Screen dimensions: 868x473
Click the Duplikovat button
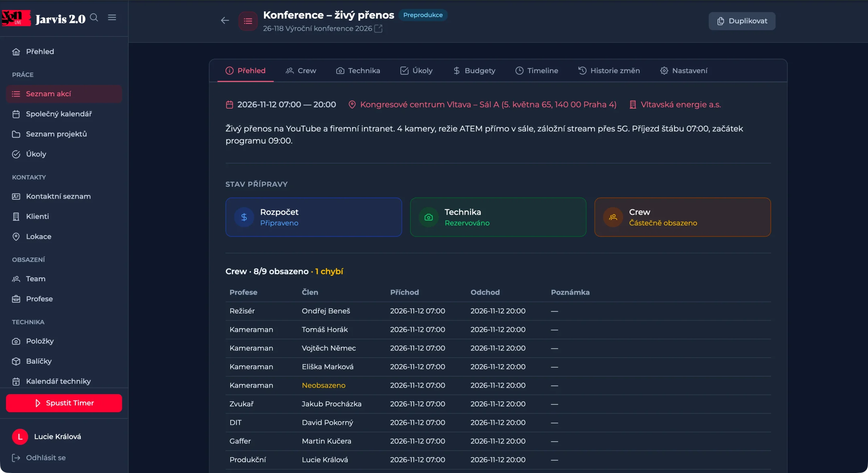pyautogui.click(x=742, y=21)
